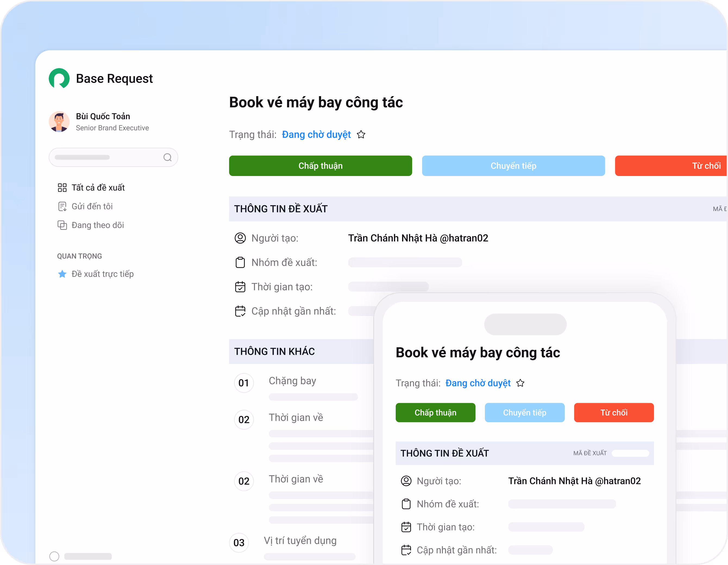Viewport: 728px width, 565px height.
Task: Click the desktop Thời gian tạo calendar icon
Action: pos(240,287)
